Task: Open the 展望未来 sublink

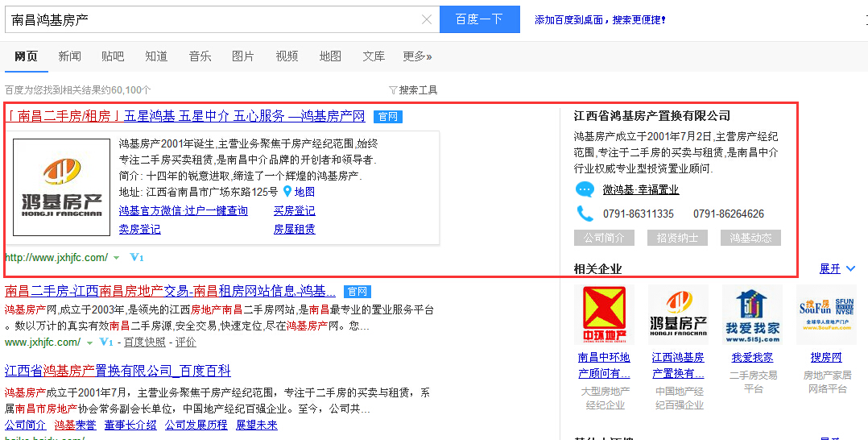Action: click(256, 425)
